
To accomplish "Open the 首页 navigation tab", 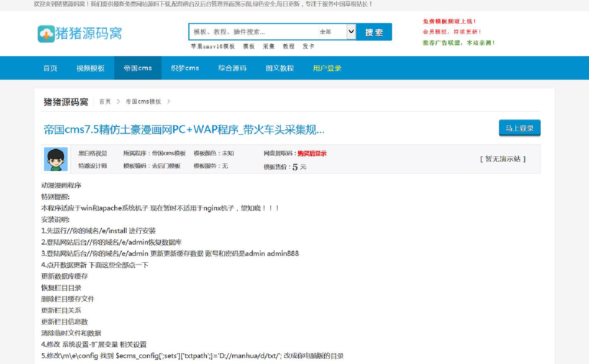I will click(50, 68).
